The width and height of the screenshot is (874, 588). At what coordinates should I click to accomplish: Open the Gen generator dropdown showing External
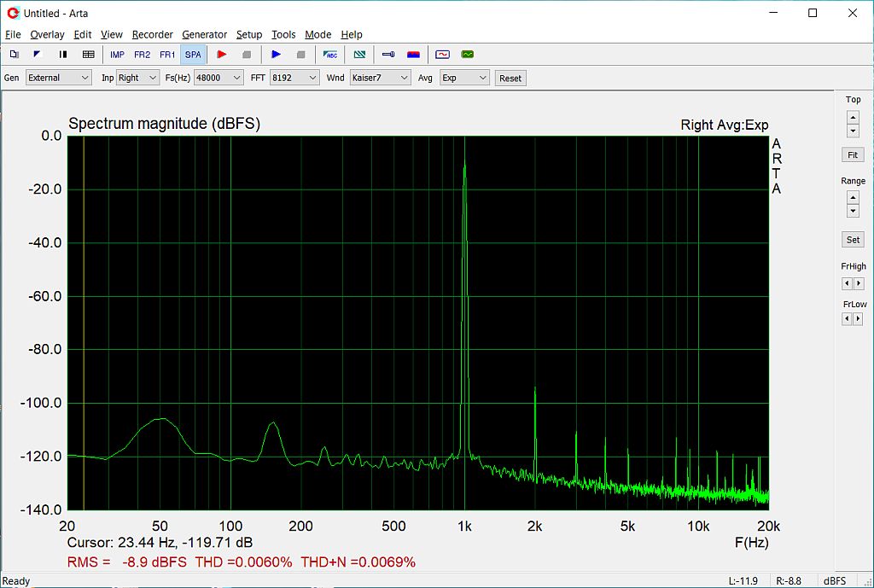pyautogui.click(x=59, y=78)
